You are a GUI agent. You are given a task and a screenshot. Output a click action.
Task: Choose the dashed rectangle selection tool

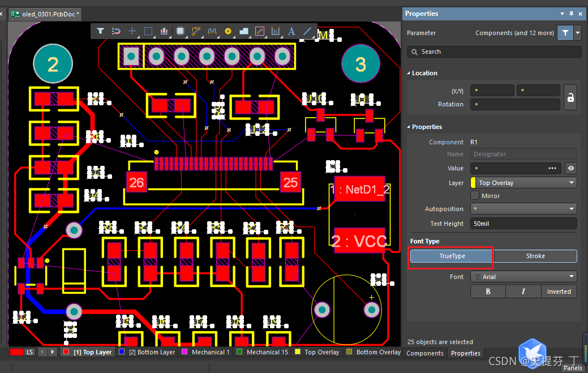point(148,31)
